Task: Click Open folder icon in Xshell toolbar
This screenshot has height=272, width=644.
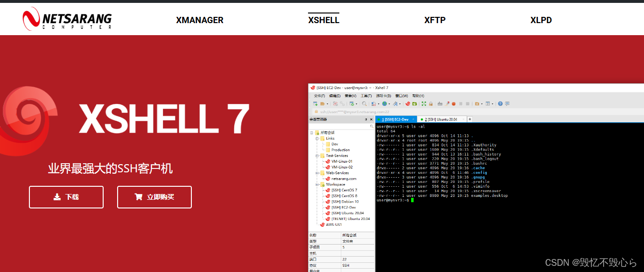Action: pos(322,104)
